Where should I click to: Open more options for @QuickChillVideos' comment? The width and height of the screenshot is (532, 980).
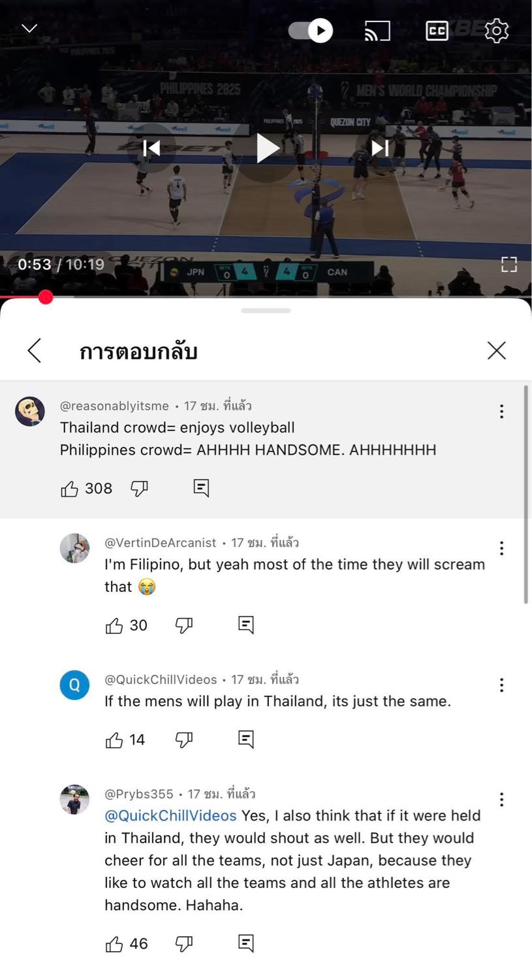click(x=501, y=685)
